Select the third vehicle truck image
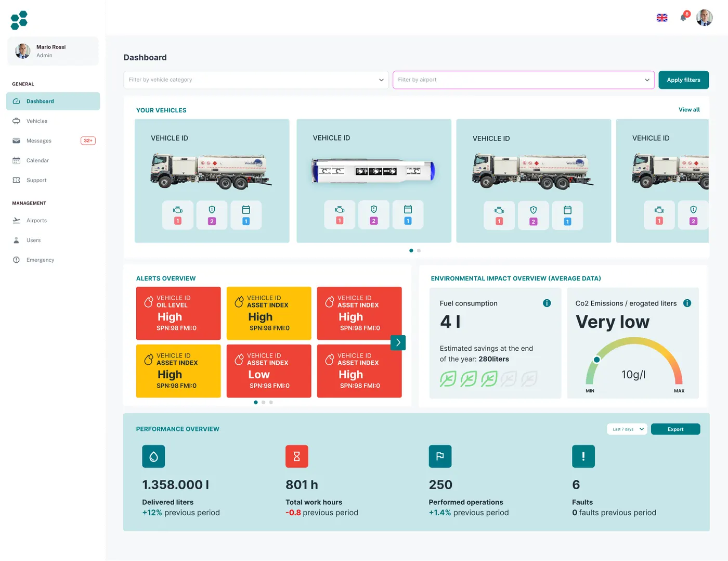The width and height of the screenshot is (728, 561). pos(532,171)
